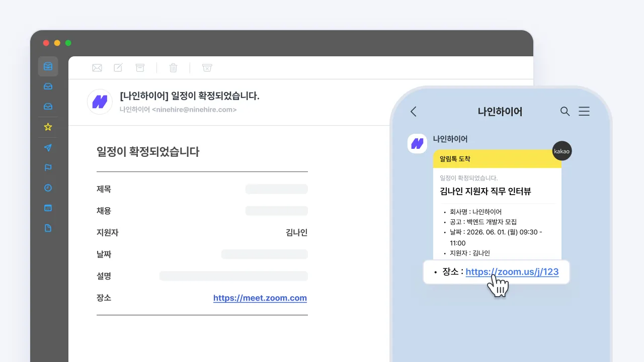The image size is (644, 362).
Task: Select the stacked all-mailboxes icon in mail sidebar
Action: pyautogui.click(x=48, y=66)
